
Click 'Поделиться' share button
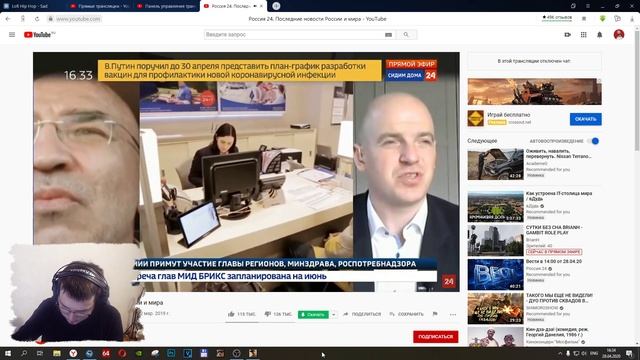click(x=362, y=314)
